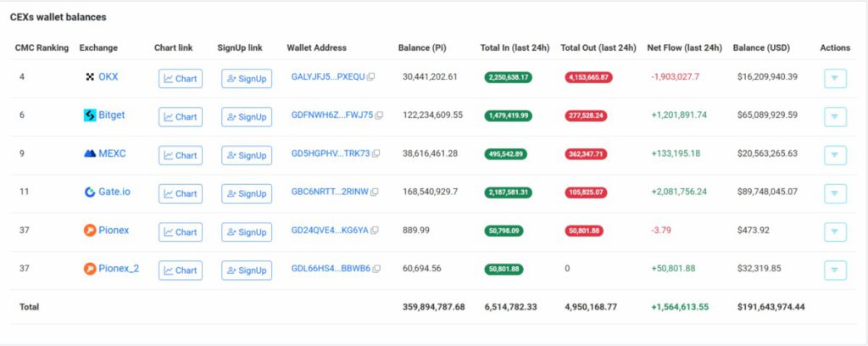
Task: Open the Pionex_2 exchange name link
Action: point(119,269)
